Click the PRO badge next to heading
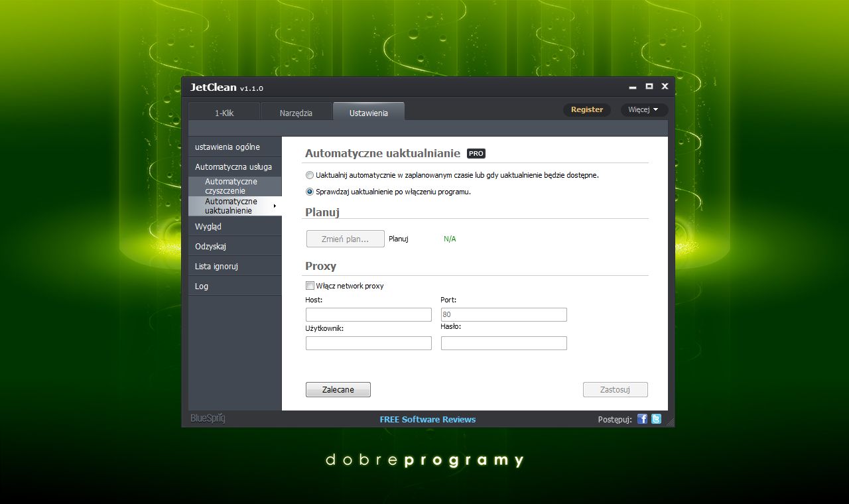 pyautogui.click(x=476, y=153)
